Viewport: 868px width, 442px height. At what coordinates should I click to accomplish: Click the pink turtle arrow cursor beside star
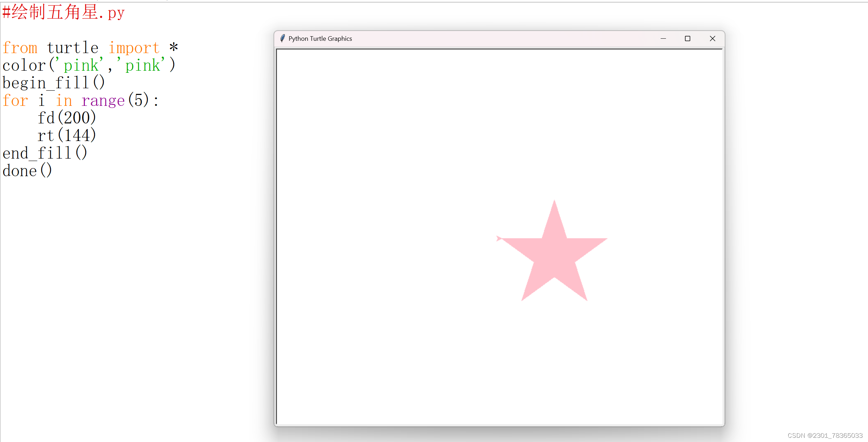(x=498, y=238)
